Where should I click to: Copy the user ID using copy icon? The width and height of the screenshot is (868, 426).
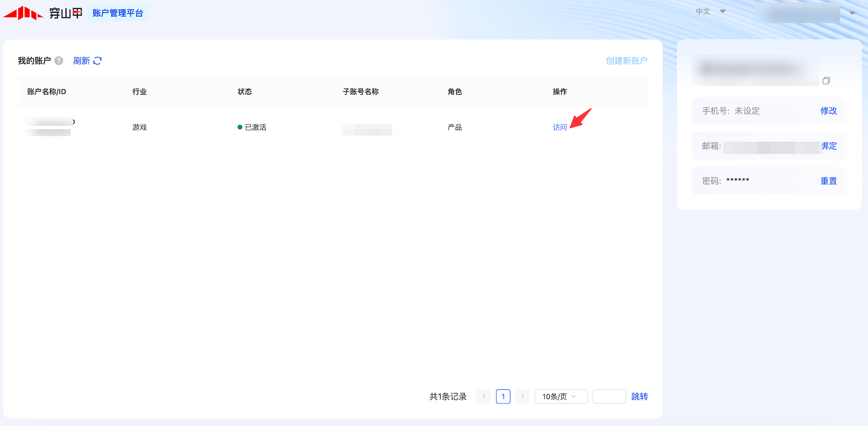(x=826, y=81)
